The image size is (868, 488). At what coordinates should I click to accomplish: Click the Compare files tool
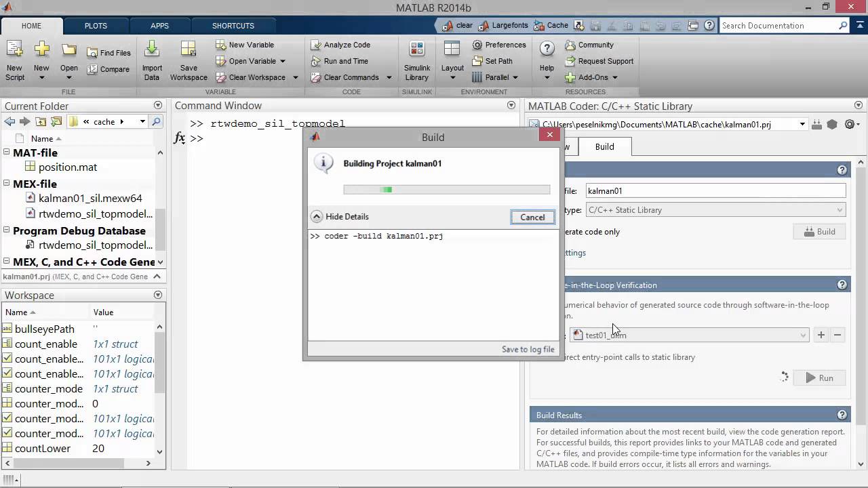point(108,69)
